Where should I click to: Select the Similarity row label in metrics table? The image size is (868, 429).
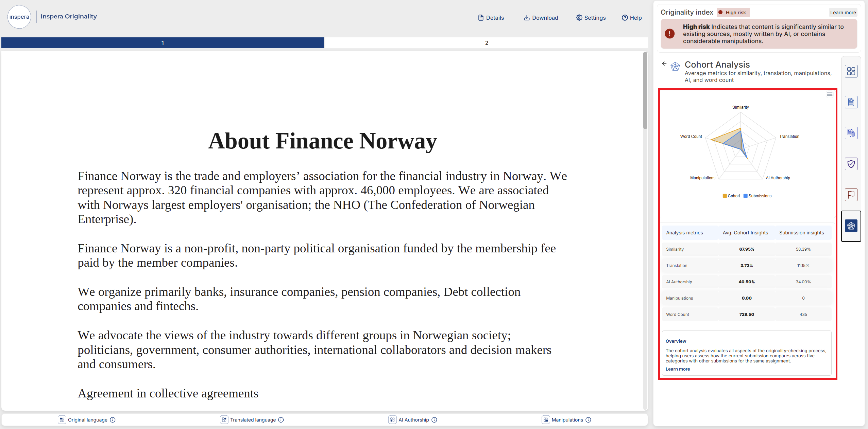pos(675,249)
